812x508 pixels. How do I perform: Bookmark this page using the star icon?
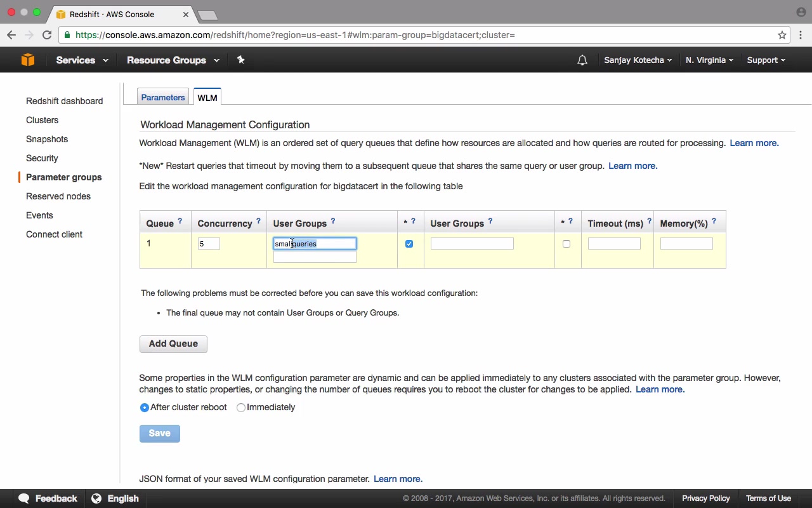pos(782,35)
